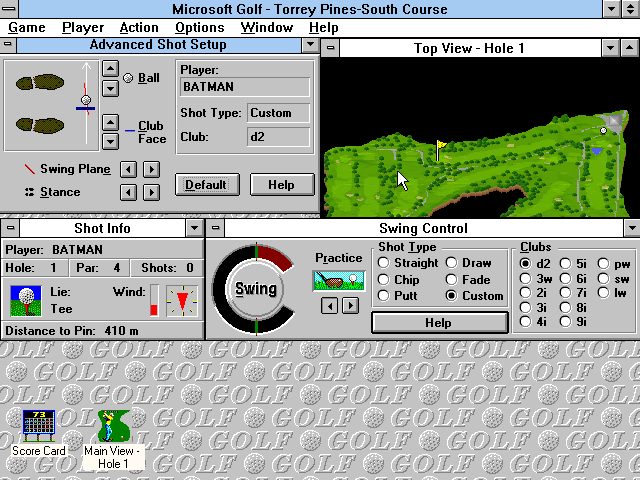Viewport: 640px width, 480px height.
Task: Choose the 9i club
Action: pyautogui.click(x=573, y=322)
